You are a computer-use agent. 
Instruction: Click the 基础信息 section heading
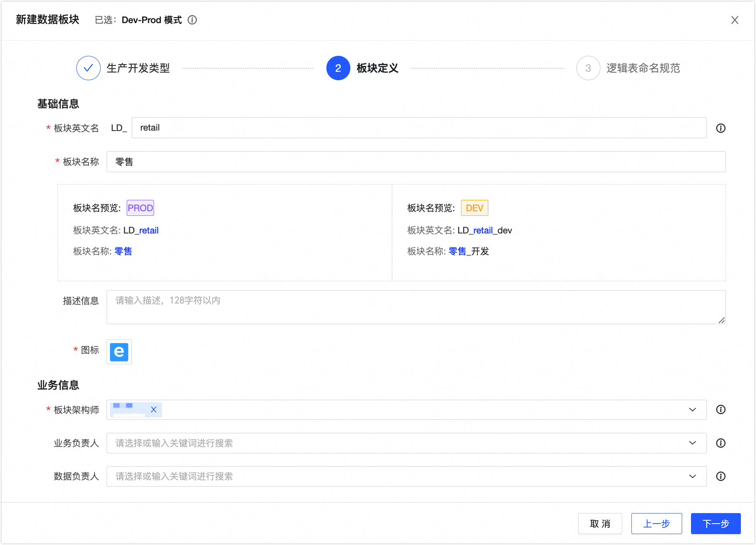click(58, 104)
